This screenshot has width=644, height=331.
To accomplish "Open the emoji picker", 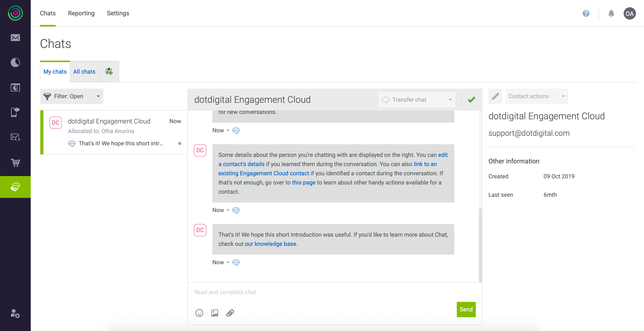I will [x=199, y=313].
